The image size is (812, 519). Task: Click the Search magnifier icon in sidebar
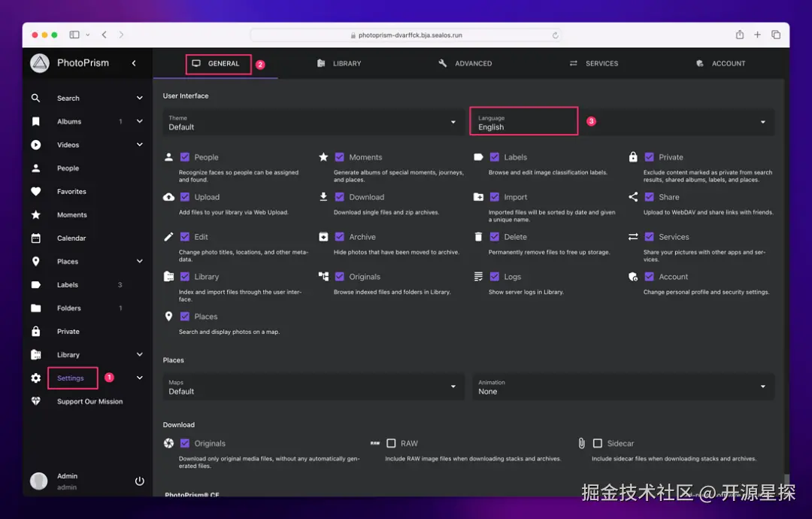click(36, 98)
